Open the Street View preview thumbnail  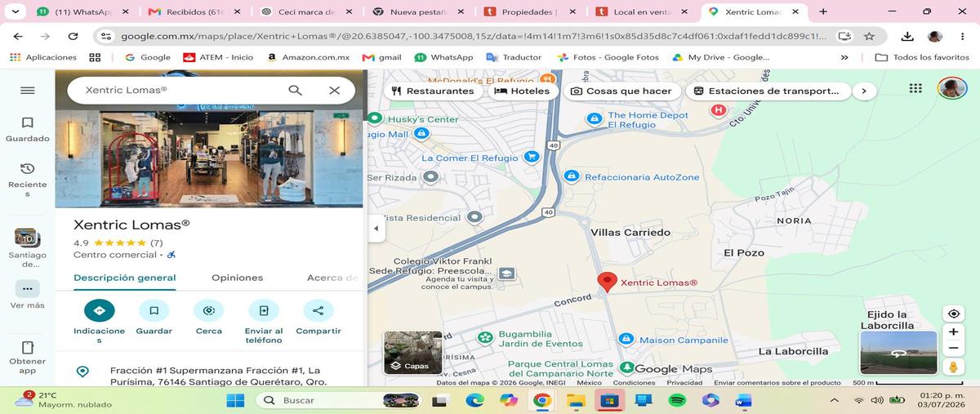[898, 352]
